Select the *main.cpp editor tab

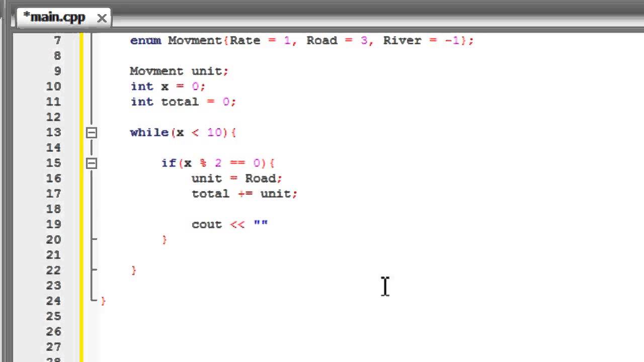[63, 18]
